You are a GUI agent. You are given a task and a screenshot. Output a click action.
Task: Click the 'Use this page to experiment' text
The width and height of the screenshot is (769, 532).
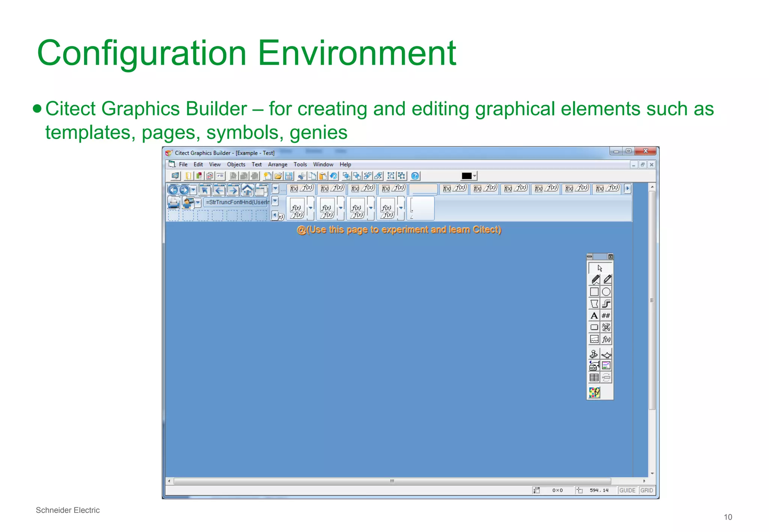pos(399,230)
